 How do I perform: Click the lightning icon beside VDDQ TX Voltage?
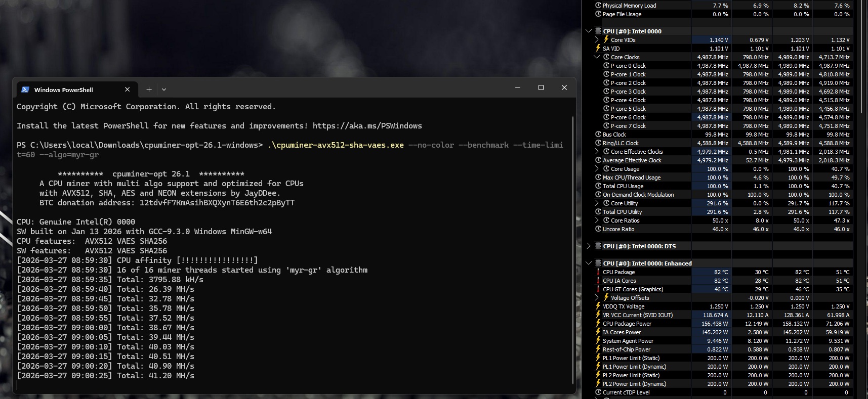[x=598, y=306]
